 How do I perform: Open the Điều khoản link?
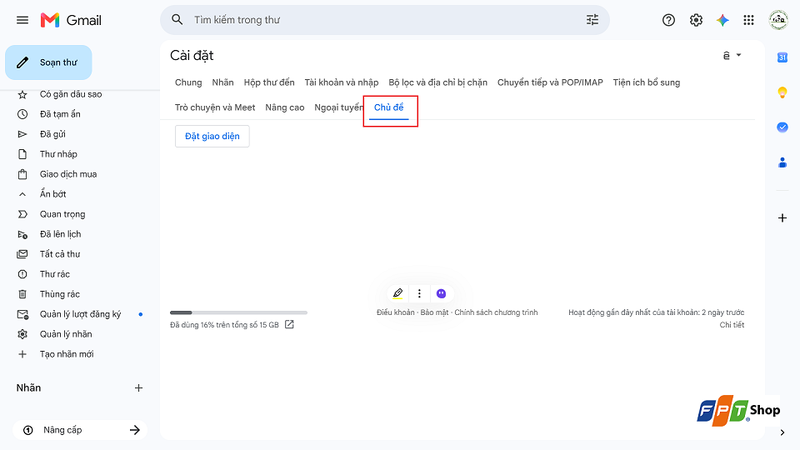click(395, 312)
